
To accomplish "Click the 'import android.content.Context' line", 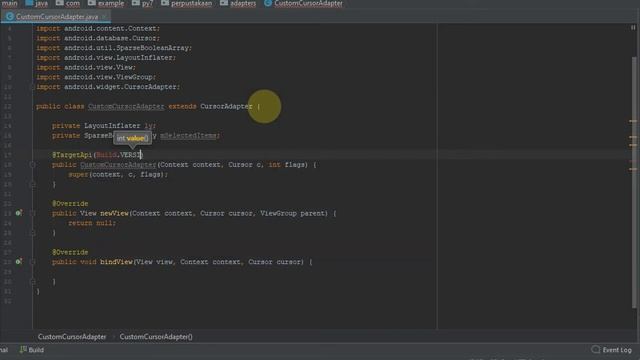I will 98,29.
